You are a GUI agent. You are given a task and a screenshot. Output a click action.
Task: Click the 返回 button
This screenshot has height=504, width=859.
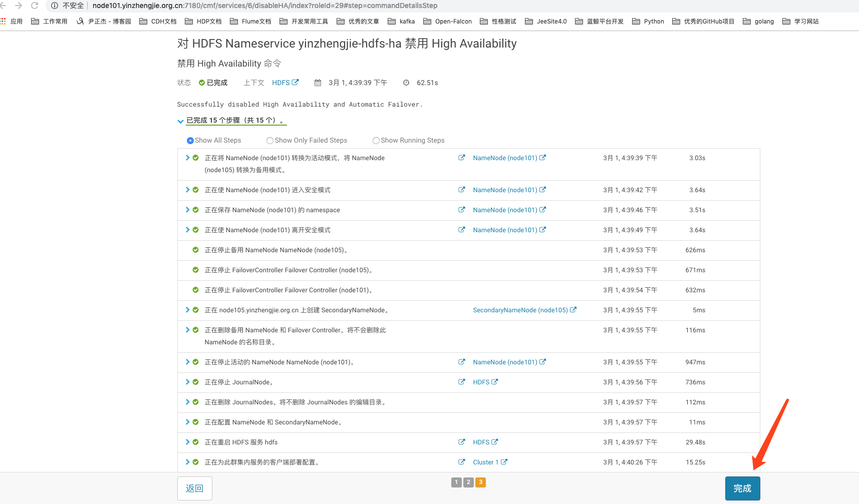[194, 488]
